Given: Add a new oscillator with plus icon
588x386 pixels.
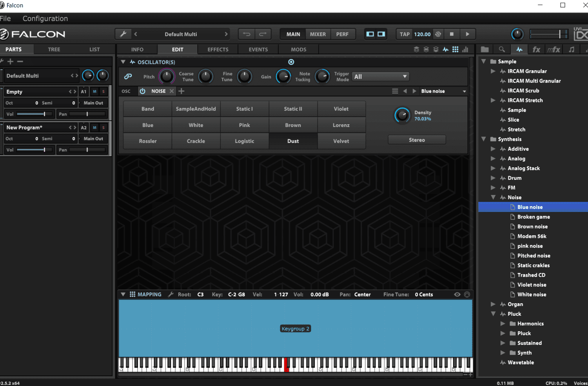Looking at the screenshot, I should click(x=181, y=91).
